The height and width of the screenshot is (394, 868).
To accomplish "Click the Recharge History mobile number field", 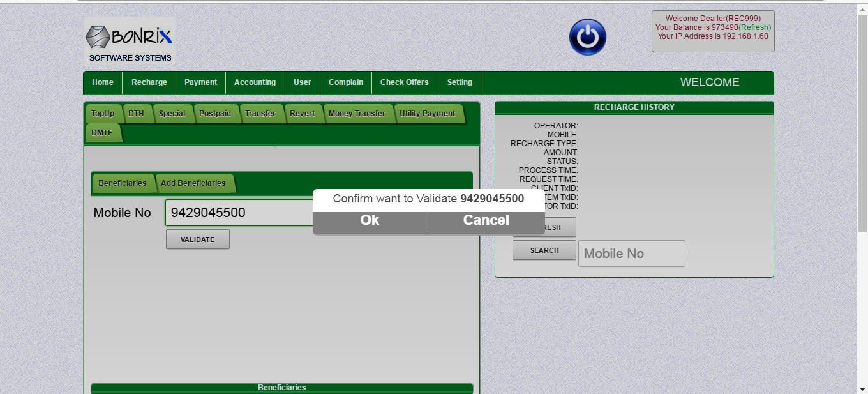I will (x=631, y=254).
